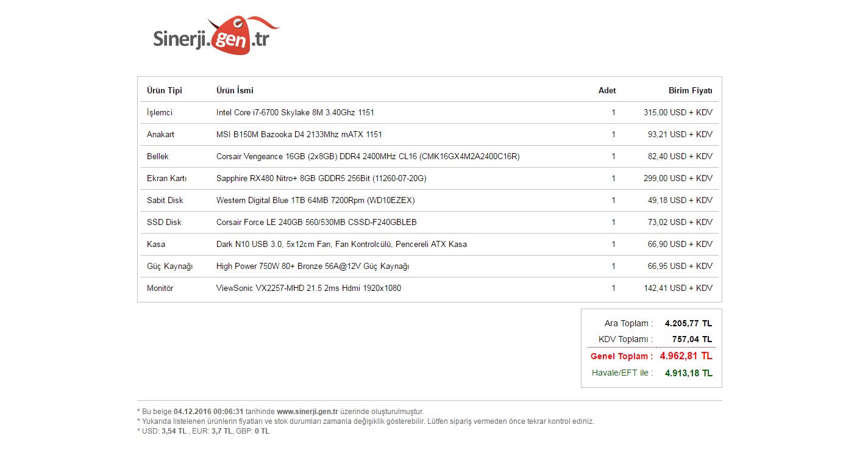
Task: Select the 'Monitör' product type cell
Action: (160, 288)
